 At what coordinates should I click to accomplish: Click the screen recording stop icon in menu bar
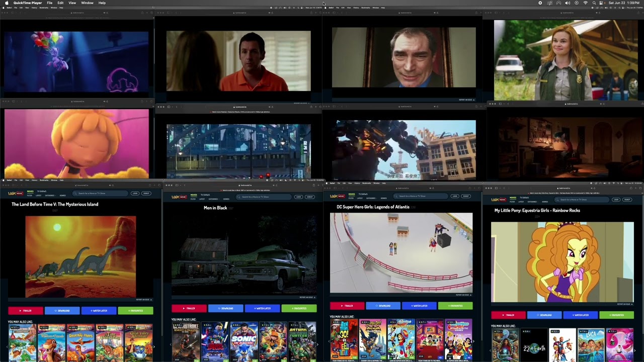click(x=540, y=3)
